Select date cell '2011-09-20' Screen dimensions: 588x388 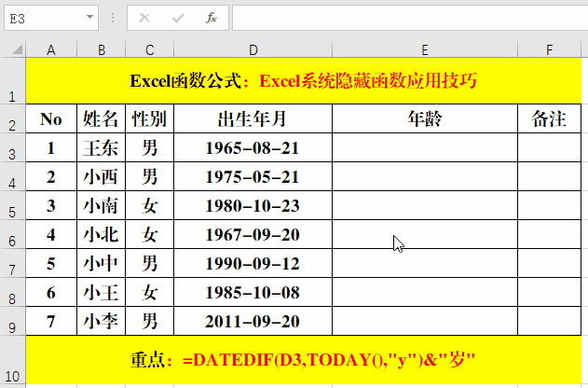tap(253, 321)
